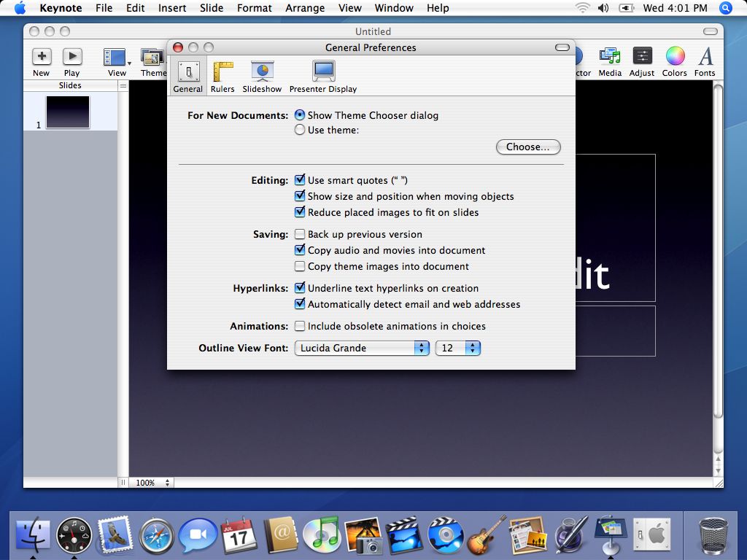Viewport: 747px width, 560px height.
Task: Enable Include obsolete animations in choices
Action: (x=300, y=326)
